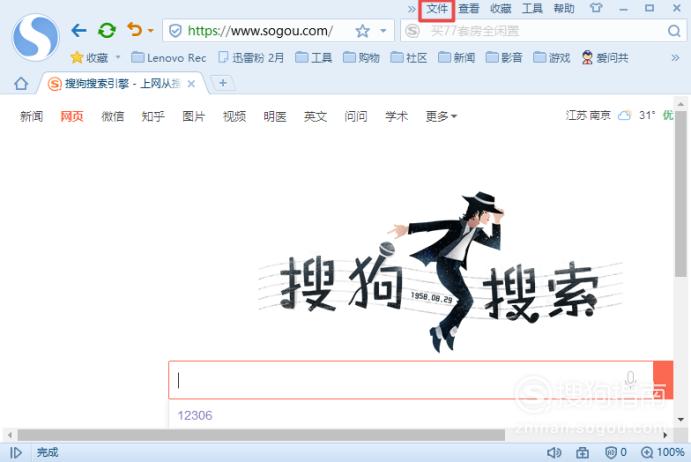Open the 英文 search link

[315, 116]
